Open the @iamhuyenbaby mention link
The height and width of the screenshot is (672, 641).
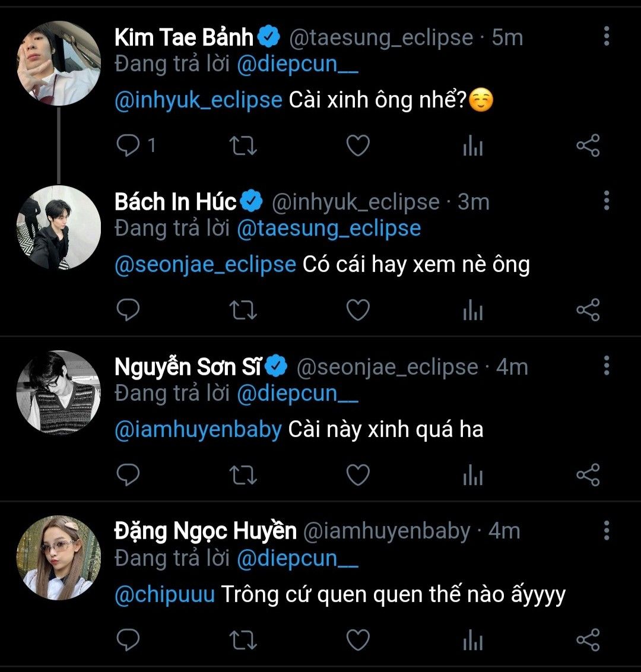198,430
